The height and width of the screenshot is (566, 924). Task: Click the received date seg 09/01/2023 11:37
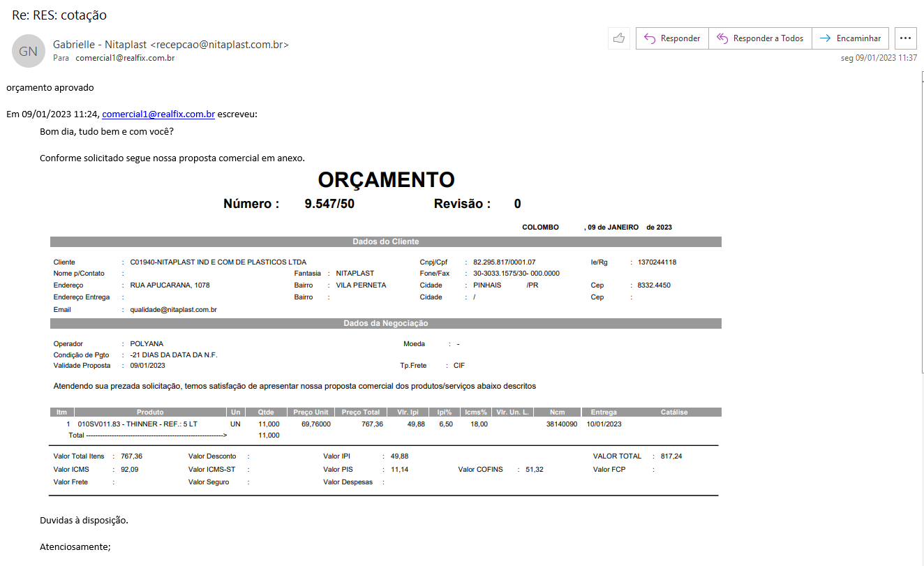(879, 58)
